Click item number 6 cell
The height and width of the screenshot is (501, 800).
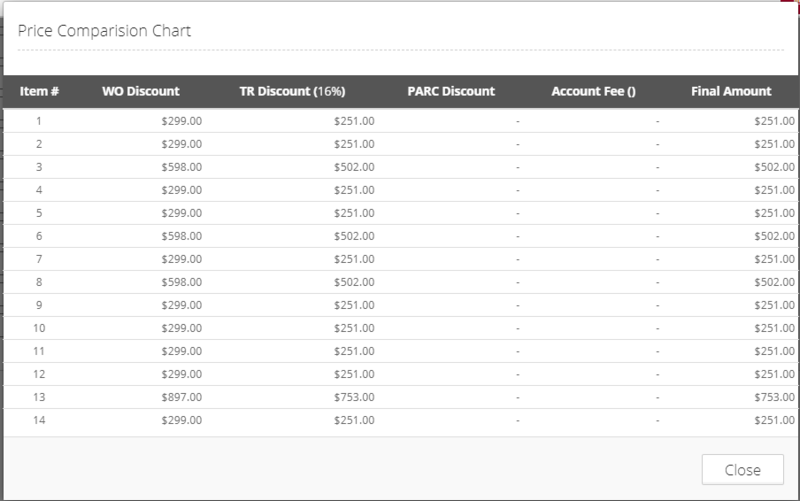pos(39,236)
